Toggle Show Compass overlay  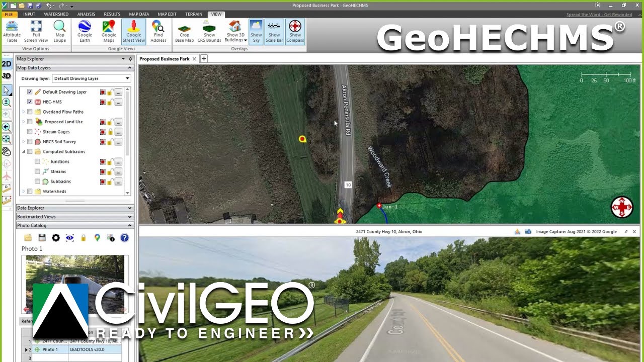coord(295,32)
